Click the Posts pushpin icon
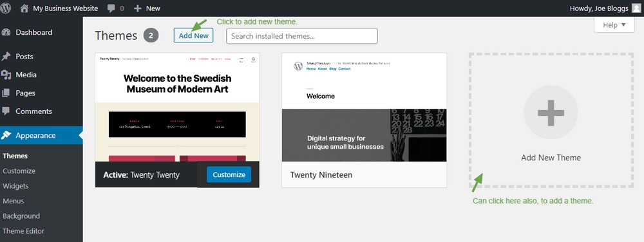The width and height of the screenshot is (644, 242). click(x=6, y=57)
